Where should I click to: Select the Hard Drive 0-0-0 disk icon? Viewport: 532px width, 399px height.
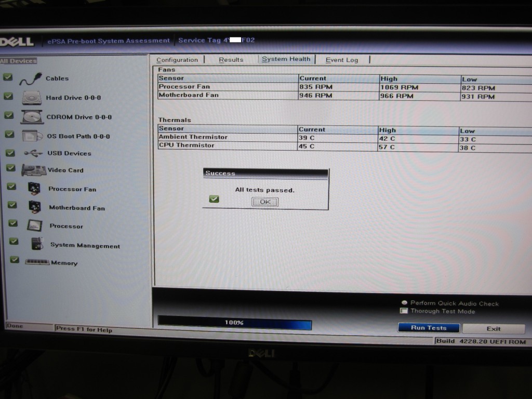pyautogui.click(x=32, y=98)
